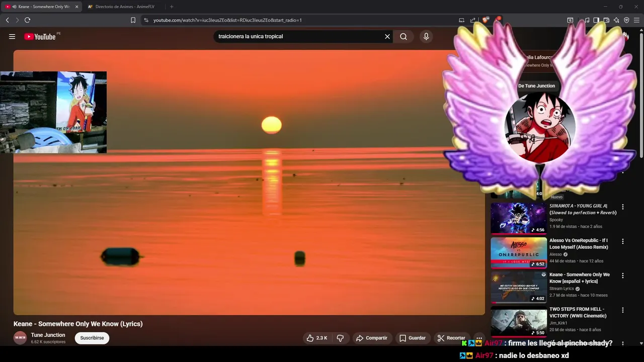
Task: Click the Compartir share button
Action: pos(371,338)
